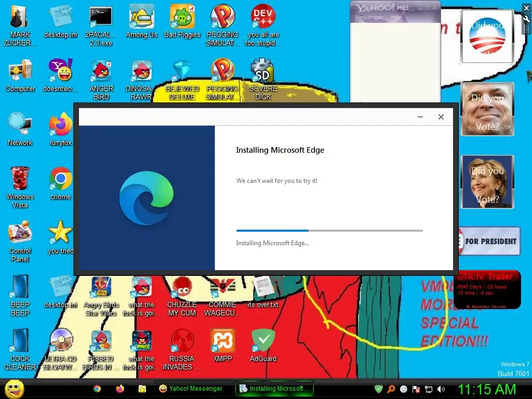Open the Messenger menu in Yahoo! Messenger
Image resolution: width=532 pixels, height=399 pixels.
[368, 17]
